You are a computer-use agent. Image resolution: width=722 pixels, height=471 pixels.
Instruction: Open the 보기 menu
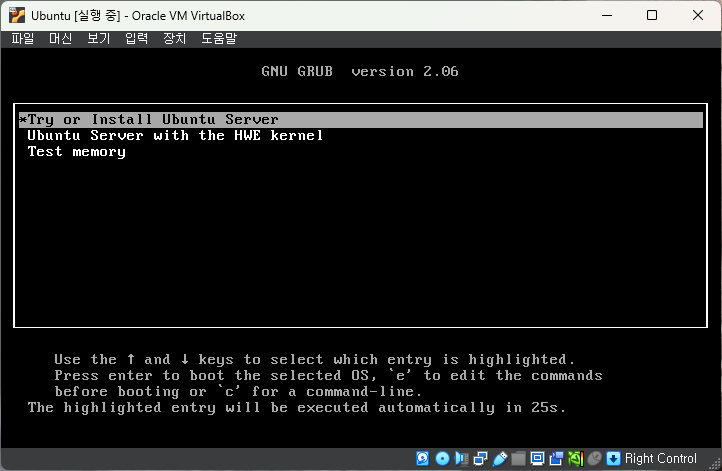click(x=99, y=39)
